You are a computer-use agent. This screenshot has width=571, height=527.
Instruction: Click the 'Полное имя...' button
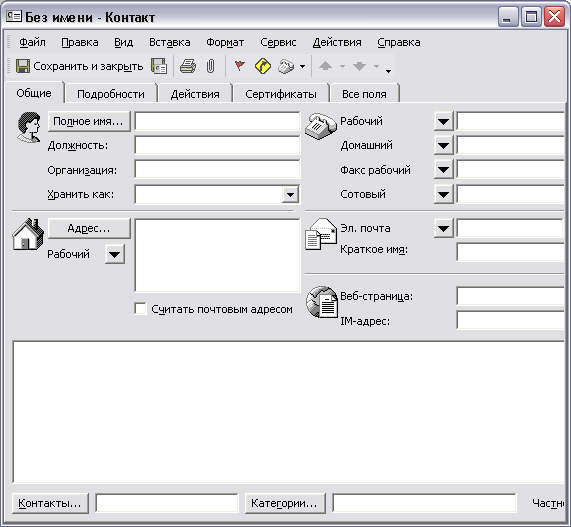point(88,121)
